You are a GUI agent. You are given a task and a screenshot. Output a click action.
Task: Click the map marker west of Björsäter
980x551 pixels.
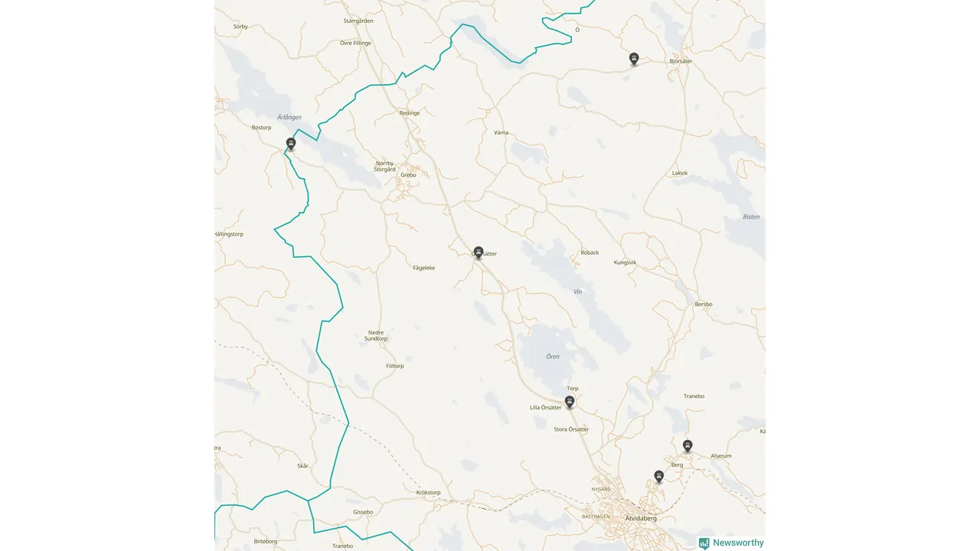click(x=634, y=59)
